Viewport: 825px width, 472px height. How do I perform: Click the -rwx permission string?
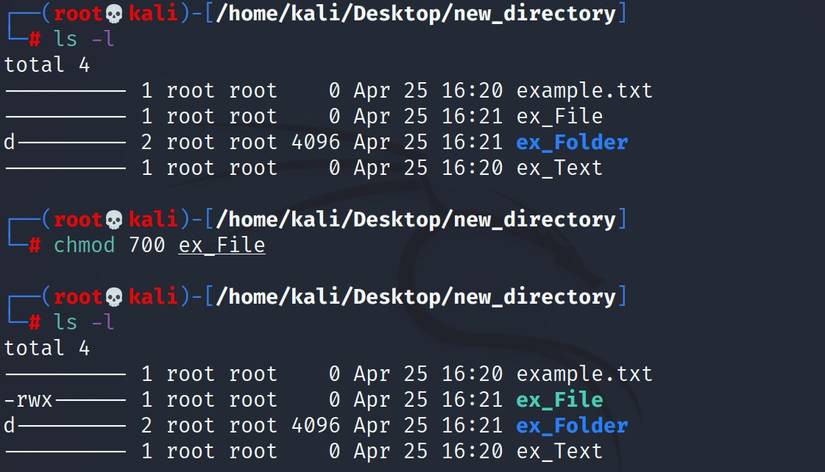28,400
